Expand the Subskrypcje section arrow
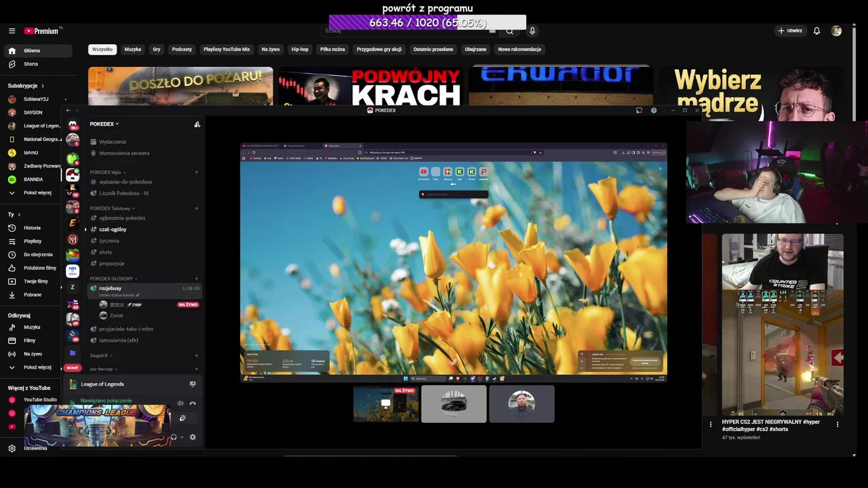868x488 pixels. (x=43, y=86)
